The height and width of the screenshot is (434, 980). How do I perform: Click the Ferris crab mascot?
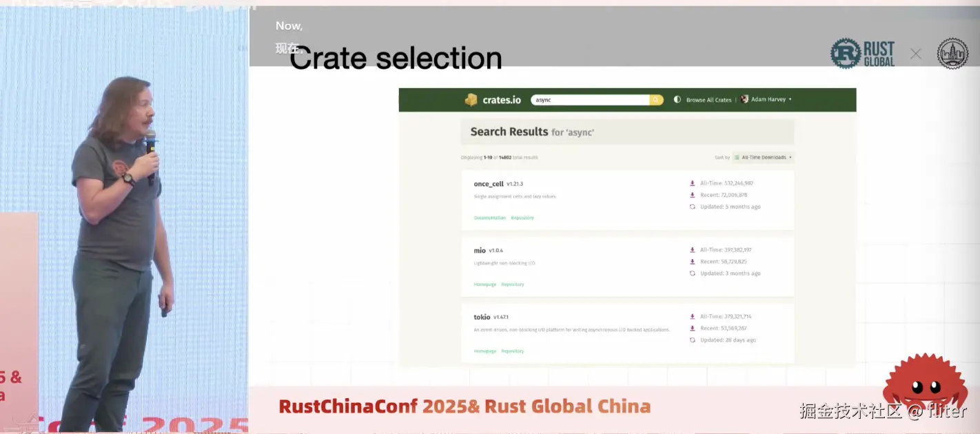pos(925,382)
